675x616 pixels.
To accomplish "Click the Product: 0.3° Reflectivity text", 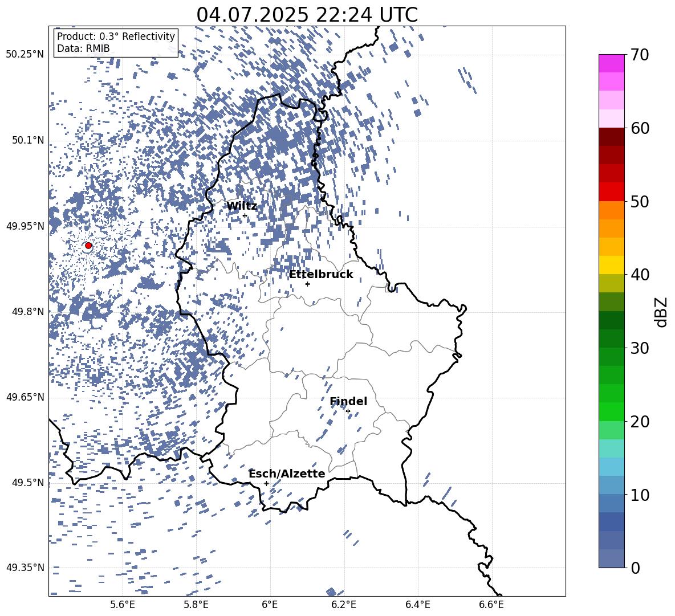I will click(116, 36).
